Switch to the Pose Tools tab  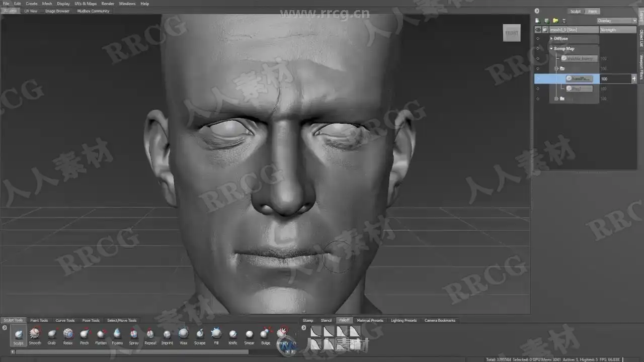tap(91, 320)
